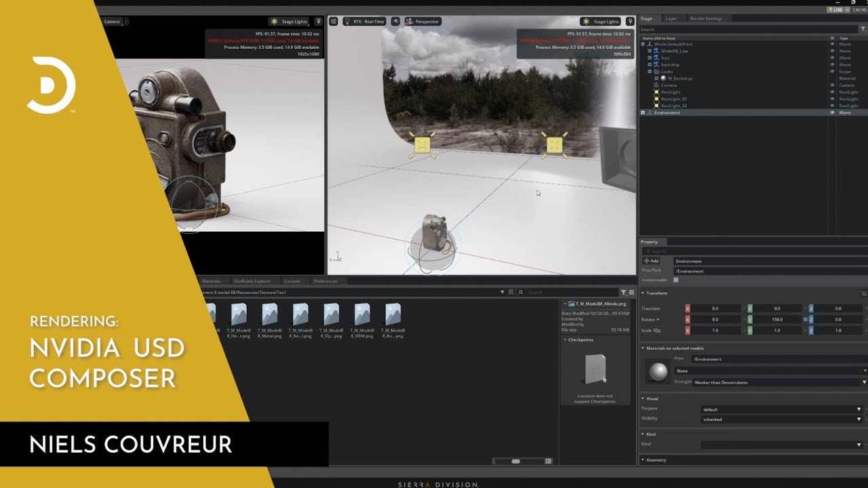Toggle visibility eye for Model88_Low
Image resolution: width=868 pixels, height=488 pixels.
[x=833, y=51]
